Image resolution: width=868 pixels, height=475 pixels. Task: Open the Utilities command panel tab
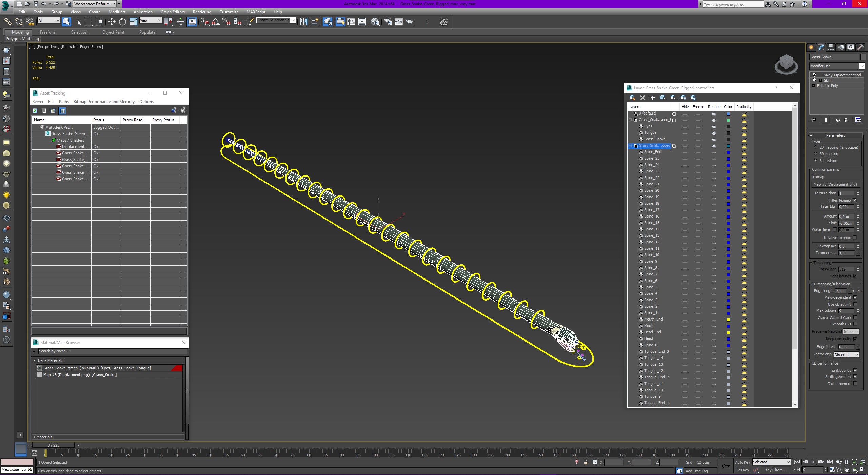click(861, 47)
